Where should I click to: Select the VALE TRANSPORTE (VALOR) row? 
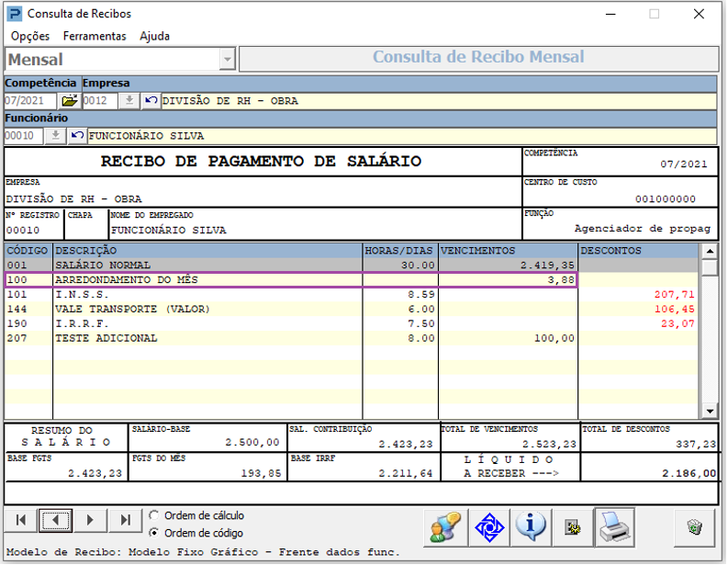pos(352,309)
